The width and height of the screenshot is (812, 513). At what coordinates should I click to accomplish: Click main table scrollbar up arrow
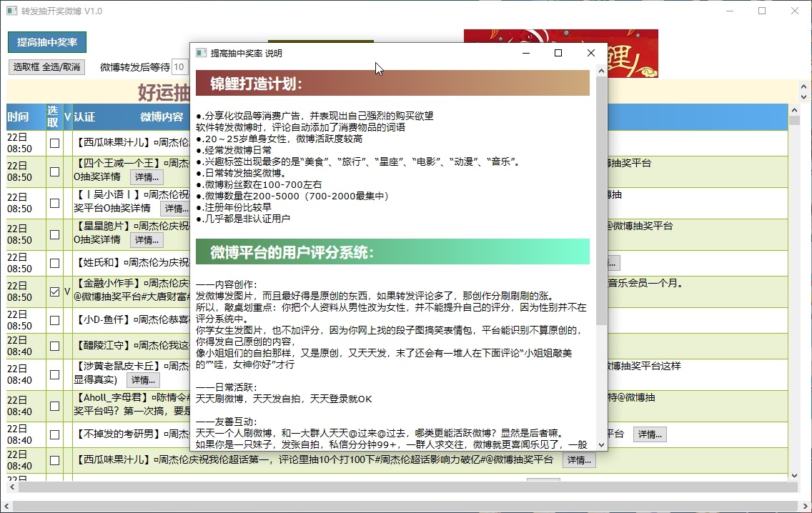click(x=794, y=110)
